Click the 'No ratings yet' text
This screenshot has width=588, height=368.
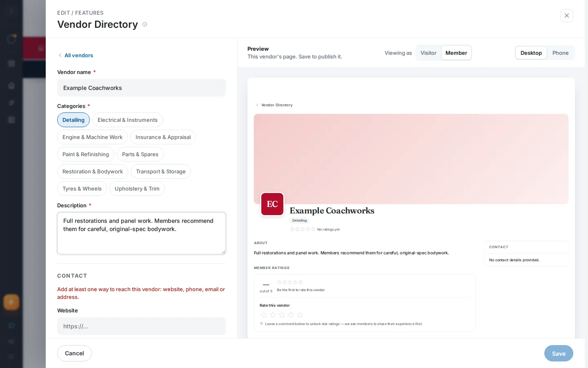coord(328,229)
